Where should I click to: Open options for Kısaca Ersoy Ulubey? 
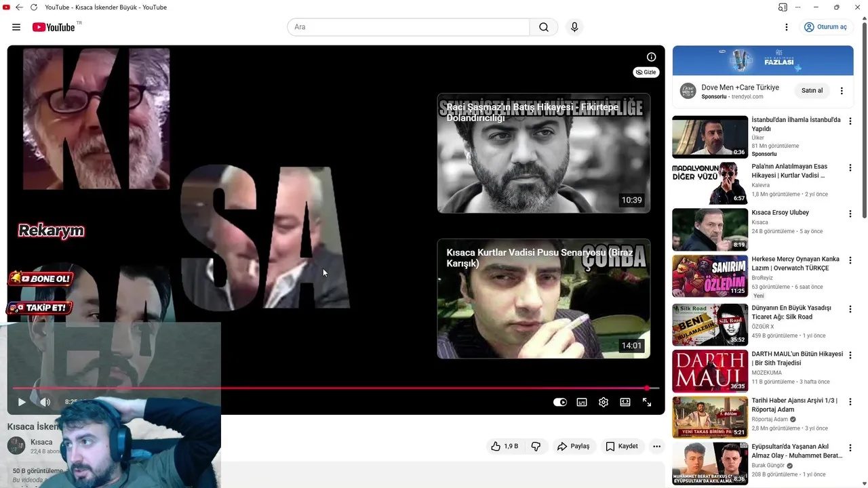(850, 213)
